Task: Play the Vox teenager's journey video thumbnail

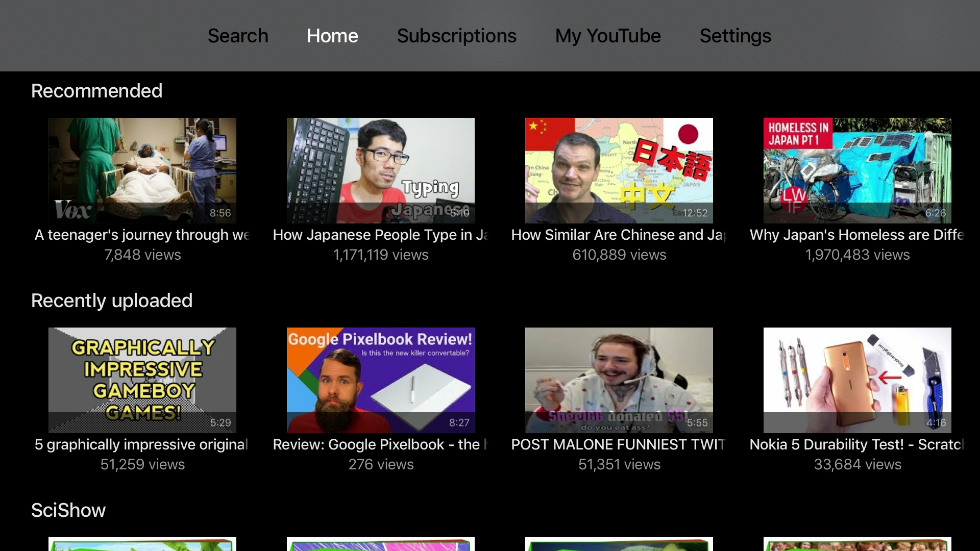Action: click(x=142, y=170)
